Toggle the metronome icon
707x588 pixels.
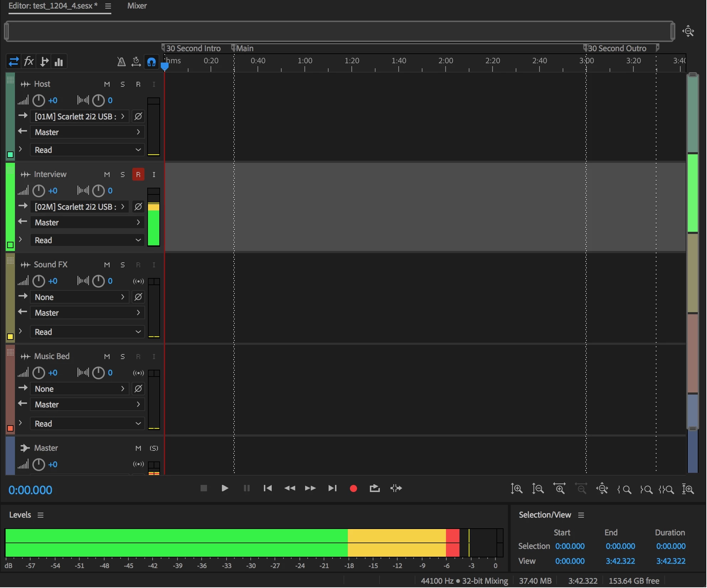pos(121,62)
